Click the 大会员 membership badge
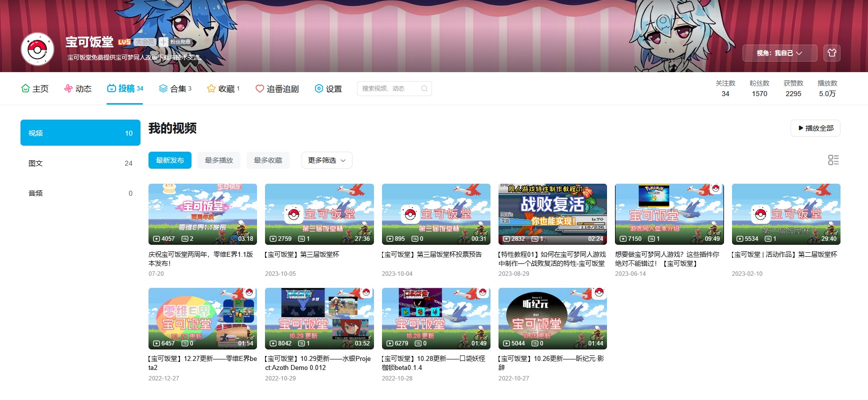The width and height of the screenshot is (868, 400). click(x=145, y=42)
